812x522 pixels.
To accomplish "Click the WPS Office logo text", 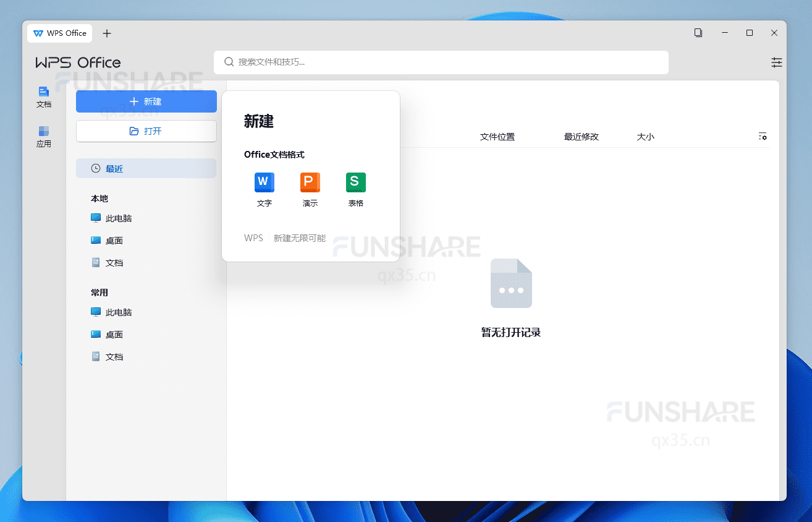I will tap(78, 62).
